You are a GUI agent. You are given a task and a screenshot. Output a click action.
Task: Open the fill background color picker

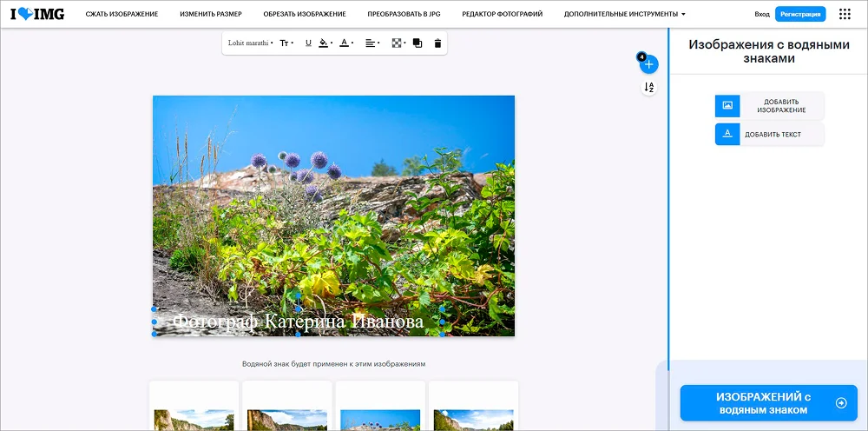click(x=325, y=43)
